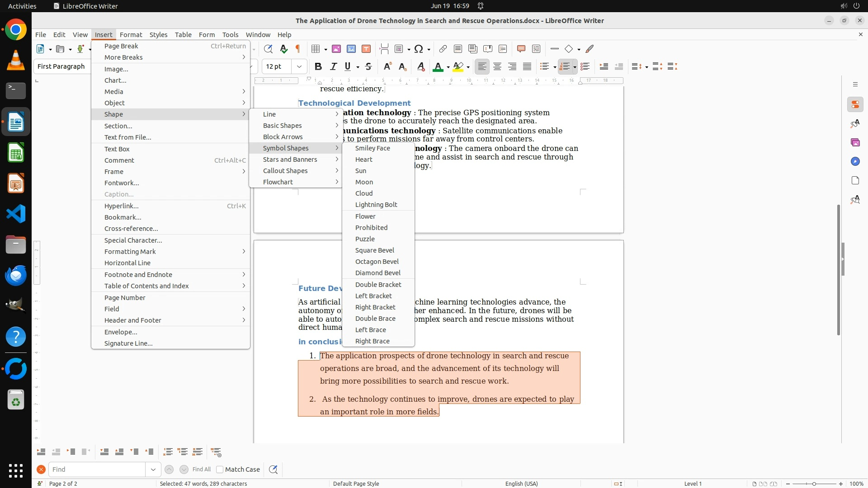Click the Insert Image toolbar icon

coord(336,49)
